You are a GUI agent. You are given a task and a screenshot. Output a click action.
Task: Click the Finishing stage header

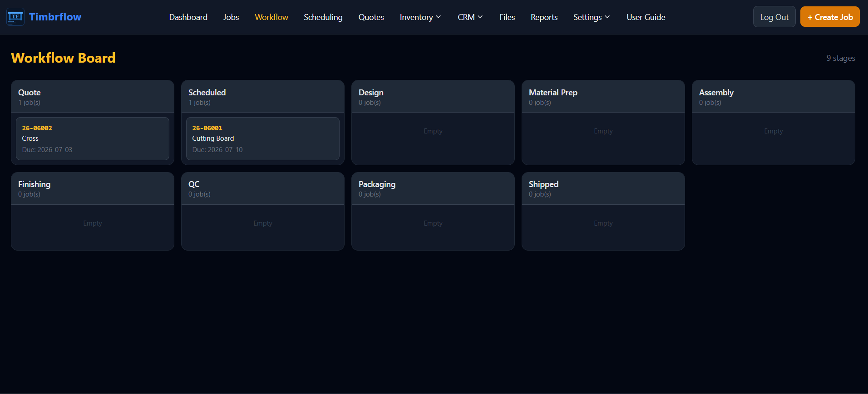(93, 188)
